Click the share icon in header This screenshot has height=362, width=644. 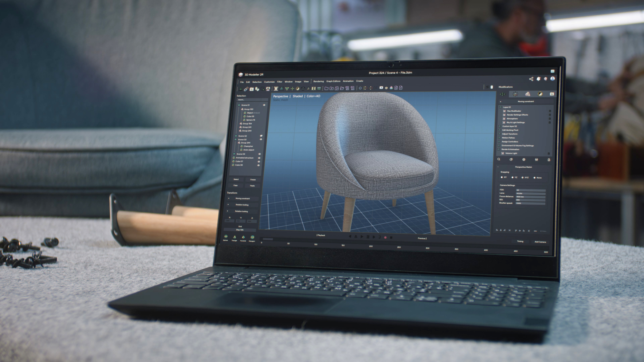[x=531, y=79]
